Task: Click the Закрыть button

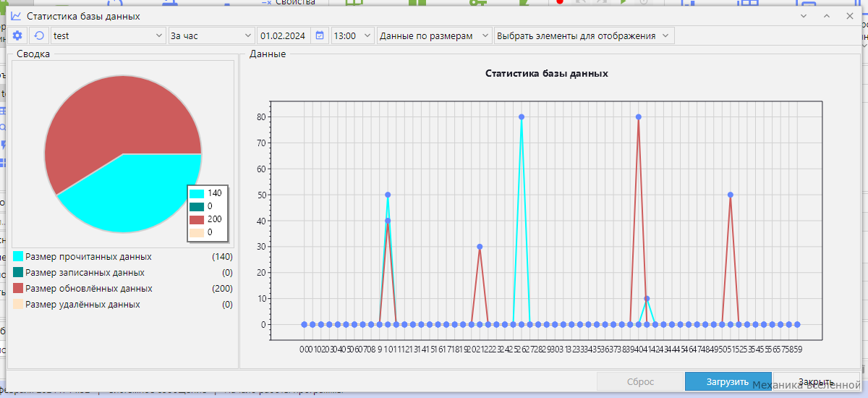Action: tap(817, 381)
